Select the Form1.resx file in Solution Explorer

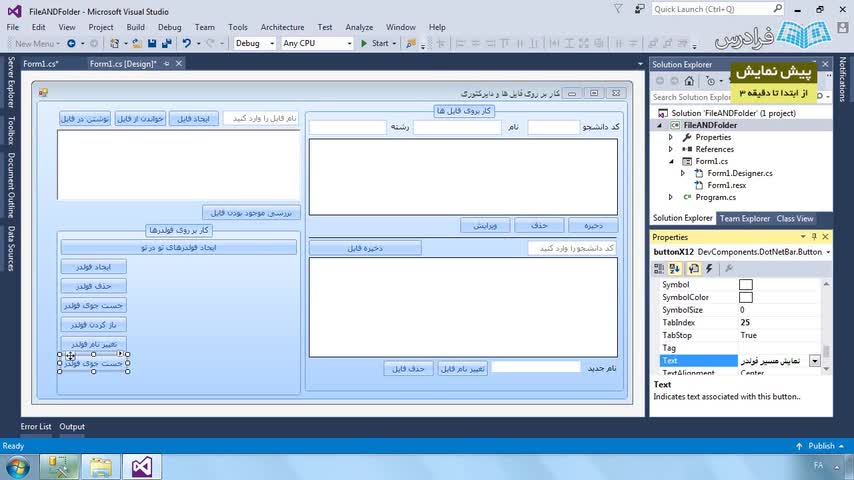(726, 185)
